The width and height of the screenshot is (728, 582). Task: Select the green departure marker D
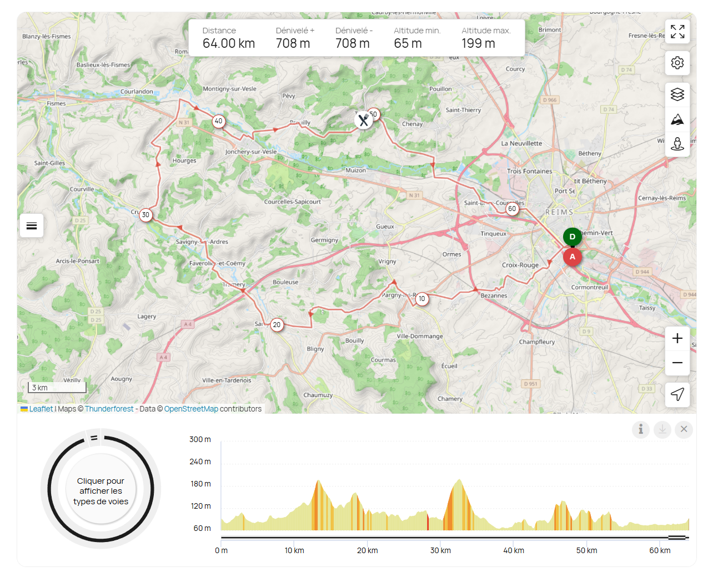pyautogui.click(x=572, y=237)
